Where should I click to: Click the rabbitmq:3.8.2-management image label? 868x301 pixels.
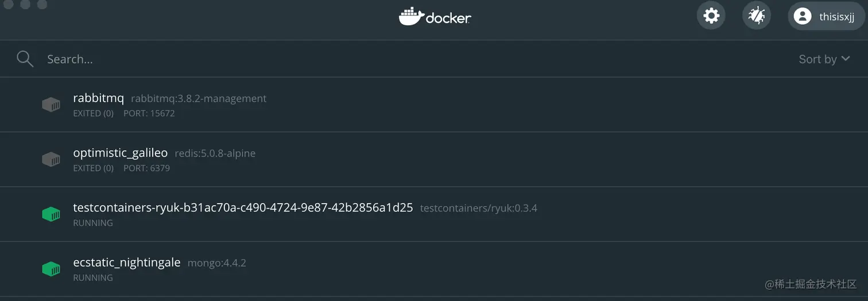coord(199,99)
